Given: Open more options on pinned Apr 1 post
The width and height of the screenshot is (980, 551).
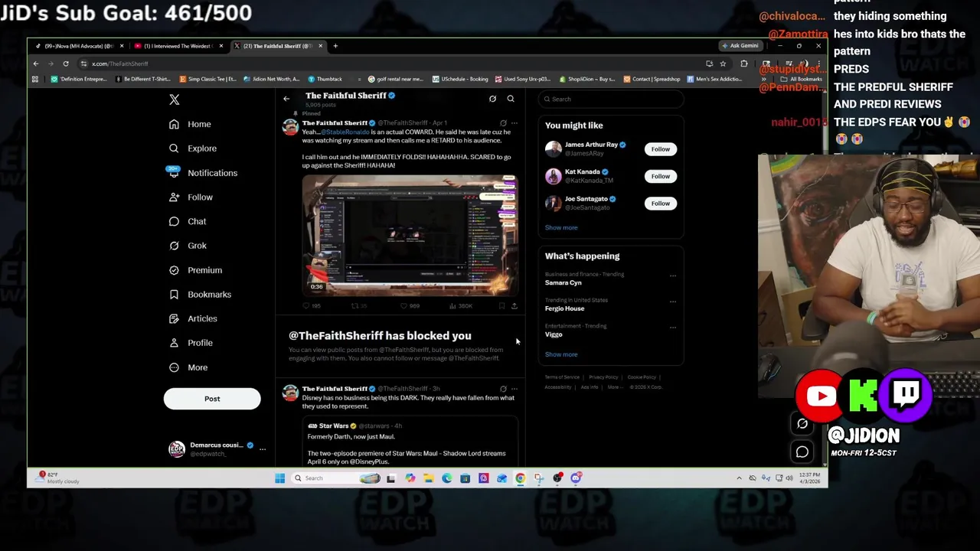Looking at the screenshot, I should 514,123.
